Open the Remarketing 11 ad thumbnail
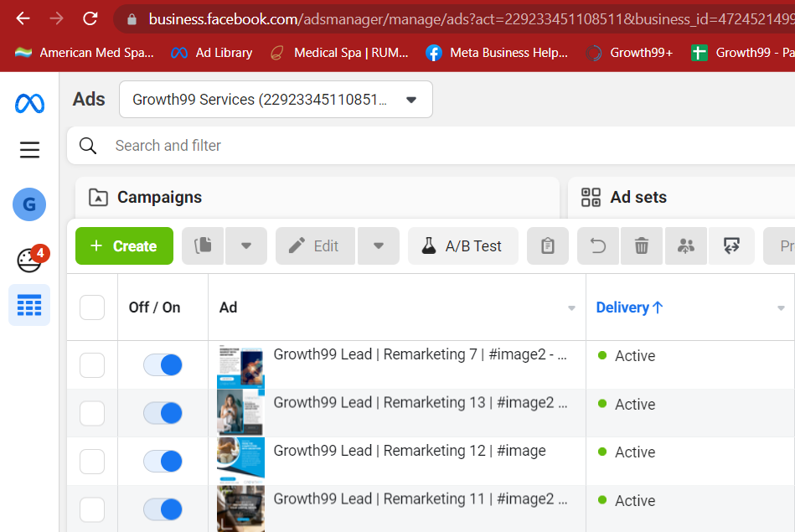The image size is (795, 532). [x=240, y=509]
